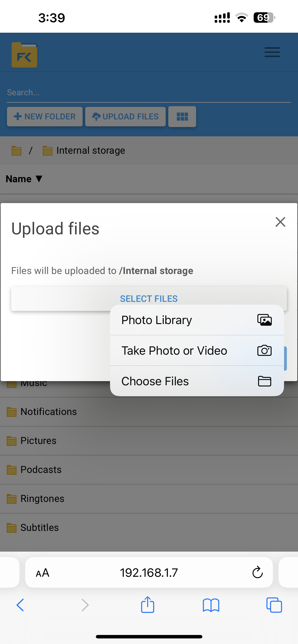The width and height of the screenshot is (298, 644).
Task: Show Safari bookmarks
Action: click(x=211, y=605)
